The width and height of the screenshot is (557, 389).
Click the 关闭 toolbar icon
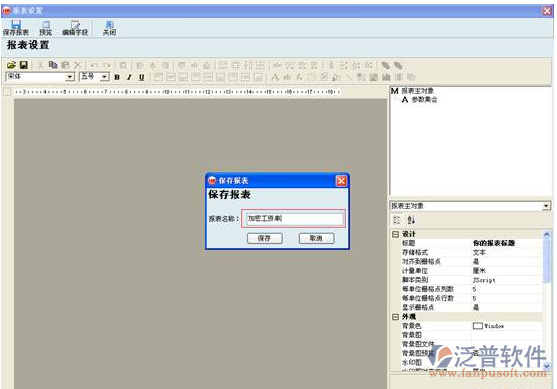tap(109, 28)
